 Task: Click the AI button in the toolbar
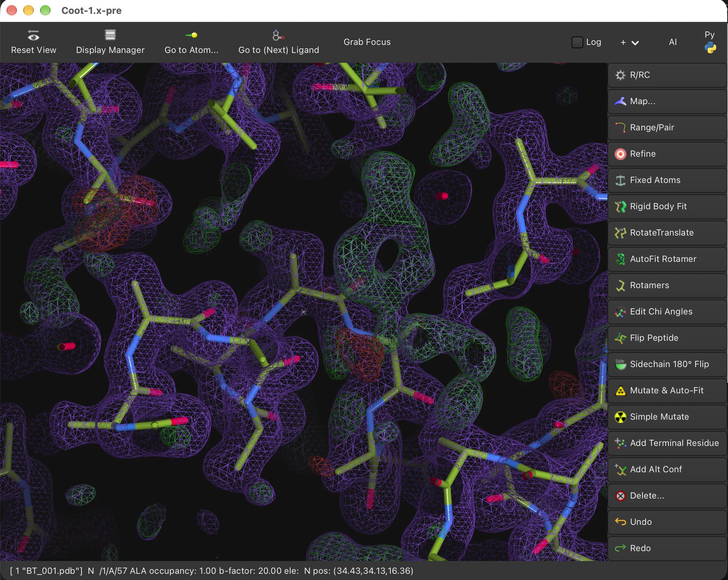pos(673,42)
